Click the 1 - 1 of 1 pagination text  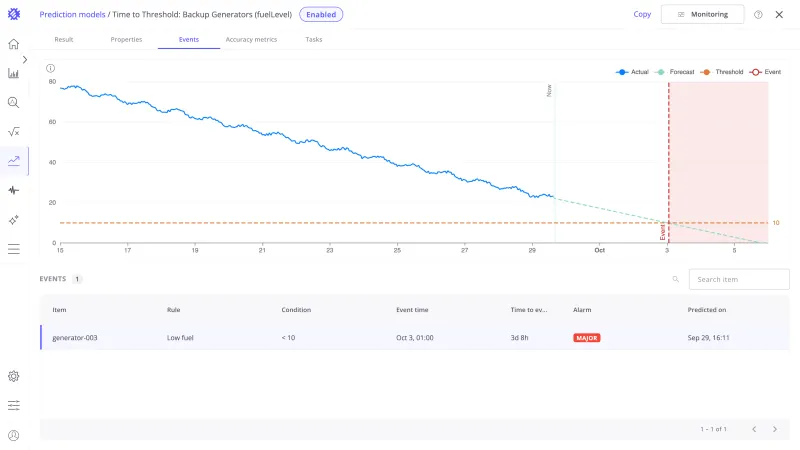(713, 429)
